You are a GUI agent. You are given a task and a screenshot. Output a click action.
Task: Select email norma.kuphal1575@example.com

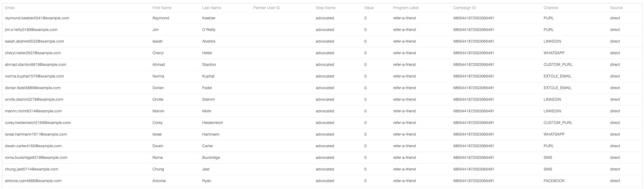tap(34, 76)
